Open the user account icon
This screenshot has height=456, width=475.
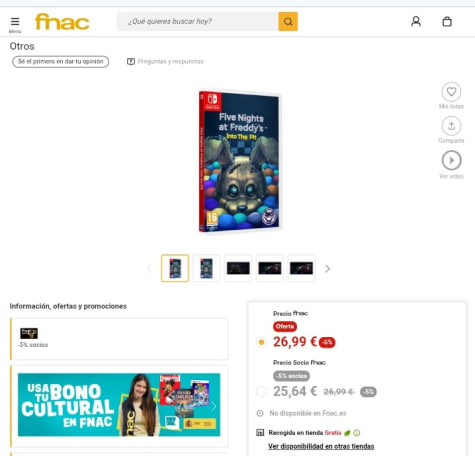tap(416, 22)
